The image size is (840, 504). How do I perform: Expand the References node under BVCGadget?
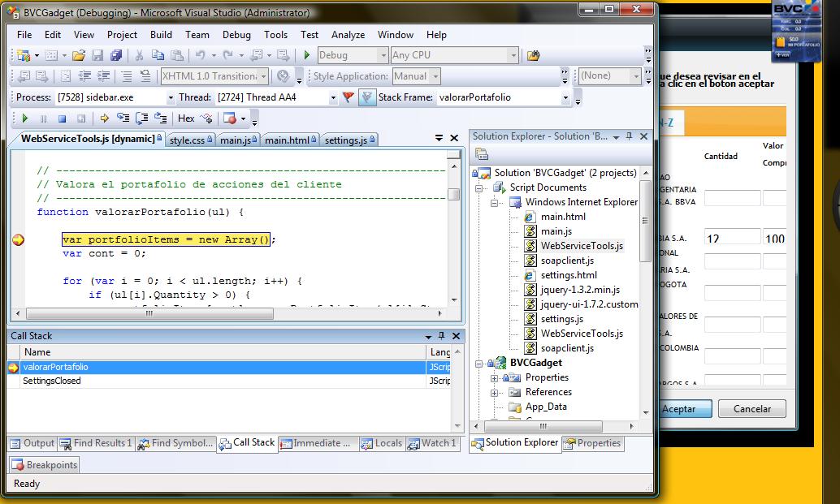494,393
